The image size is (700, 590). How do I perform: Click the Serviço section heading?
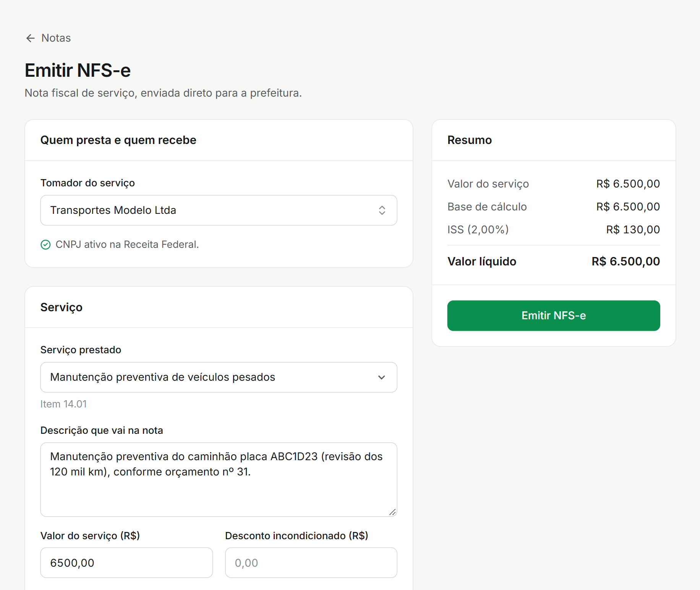[62, 307]
